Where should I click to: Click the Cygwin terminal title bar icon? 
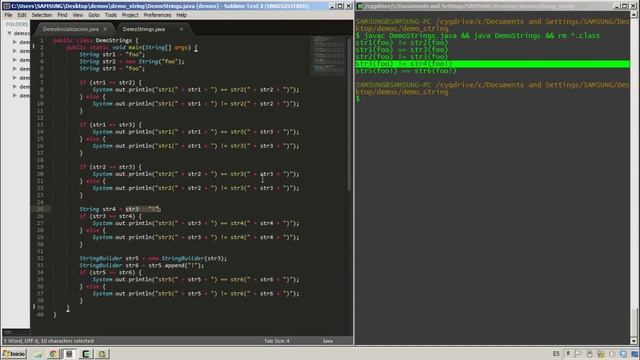tap(360, 6)
